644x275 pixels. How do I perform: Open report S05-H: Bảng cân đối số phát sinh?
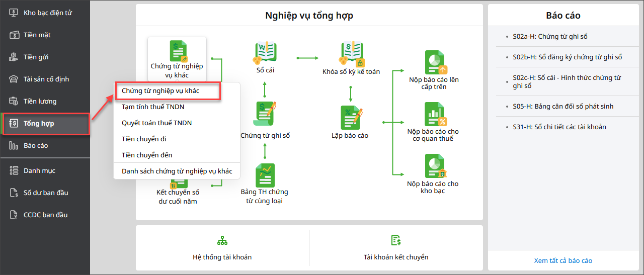pos(563,106)
